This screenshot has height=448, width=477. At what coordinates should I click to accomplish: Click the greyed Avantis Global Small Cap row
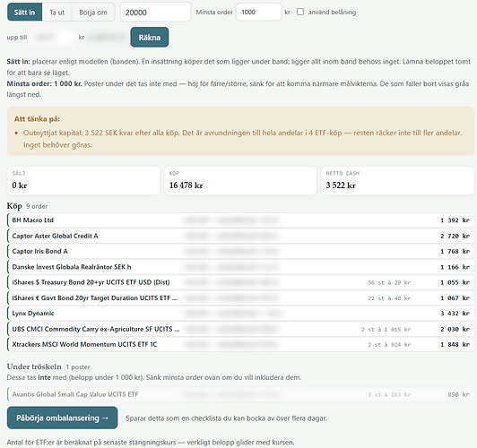(x=240, y=394)
